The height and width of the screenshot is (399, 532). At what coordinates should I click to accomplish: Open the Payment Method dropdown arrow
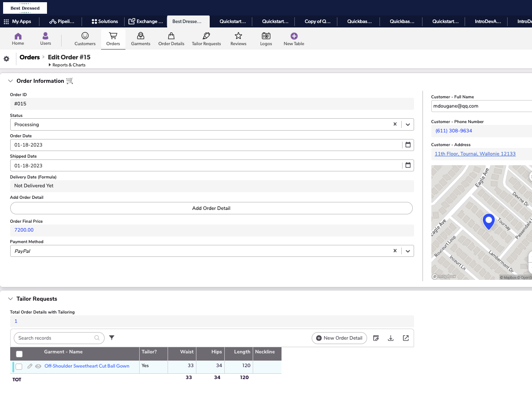click(x=408, y=251)
